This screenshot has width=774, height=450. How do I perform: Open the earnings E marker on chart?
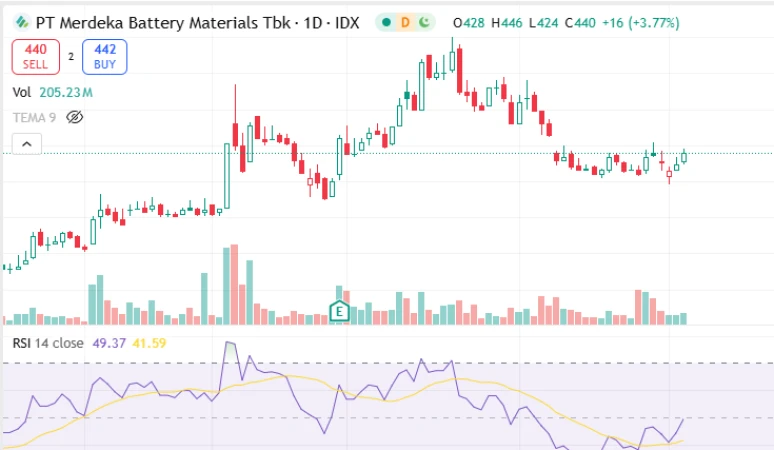point(340,311)
